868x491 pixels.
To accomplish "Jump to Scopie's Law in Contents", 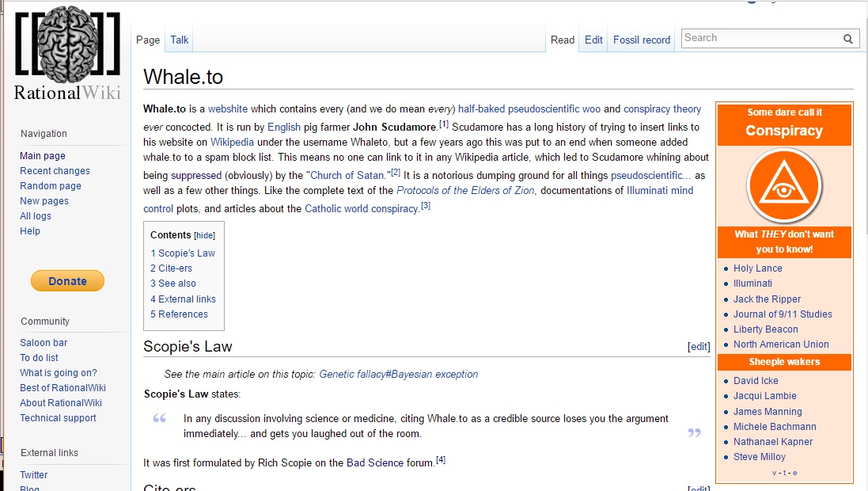I will click(x=183, y=253).
